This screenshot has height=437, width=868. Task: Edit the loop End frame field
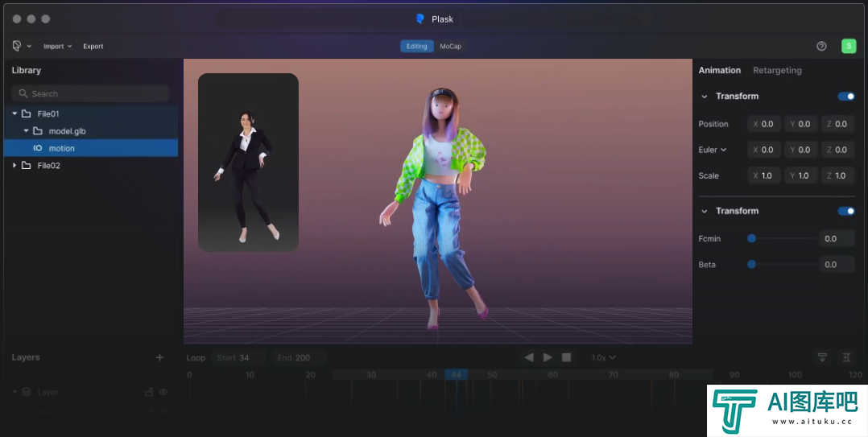coord(300,358)
